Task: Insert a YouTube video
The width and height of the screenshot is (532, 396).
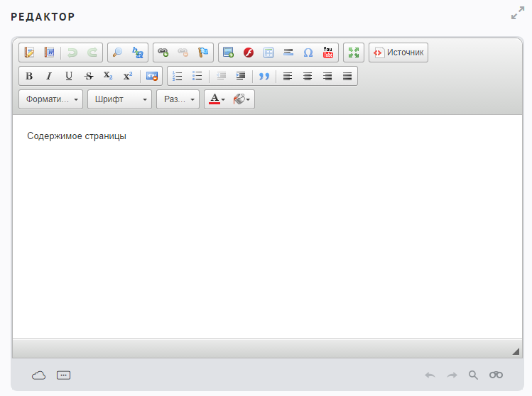Action: pyautogui.click(x=327, y=53)
